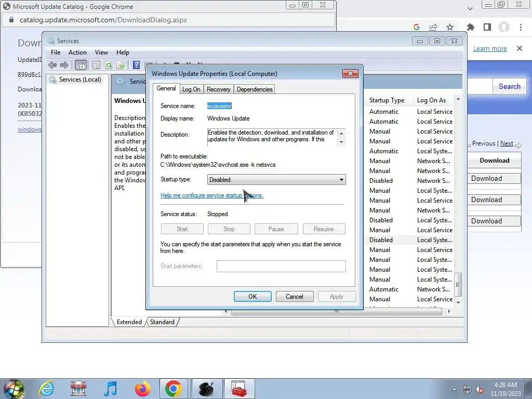Click the muted volume tray icon
532x399 pixels.
click(480, 390)
